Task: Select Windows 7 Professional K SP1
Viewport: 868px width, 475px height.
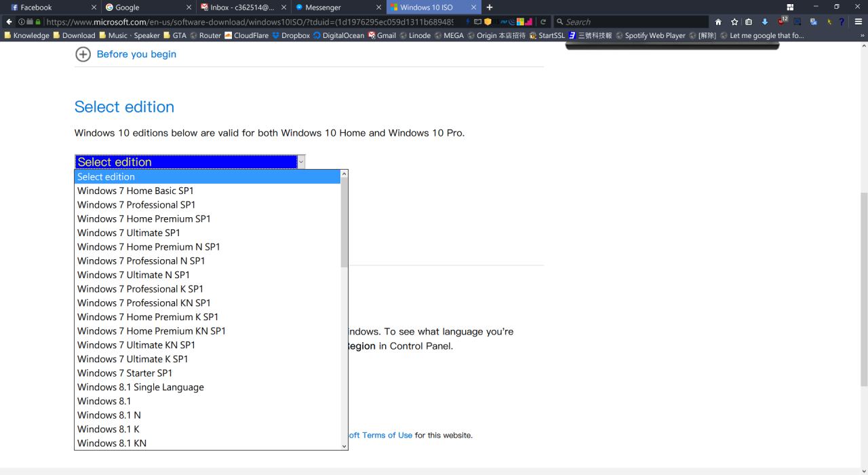Action: click(207, 288)
